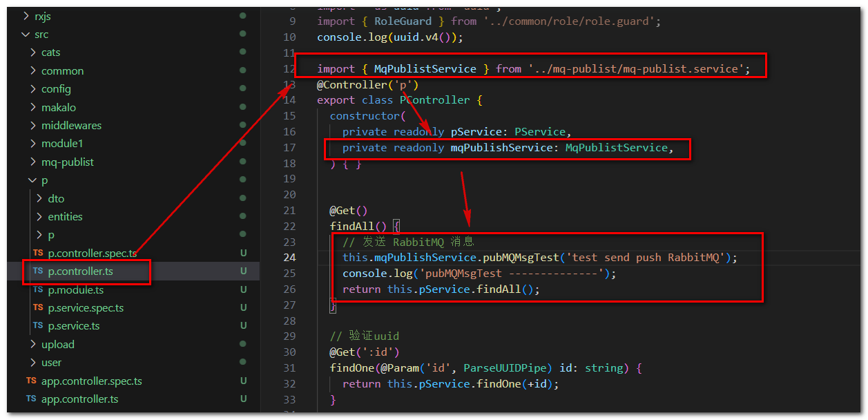Click the TypeScript icon for p.service.spec.ts
The width and height of the screenshot is (868, 420).
coord(37,307)
